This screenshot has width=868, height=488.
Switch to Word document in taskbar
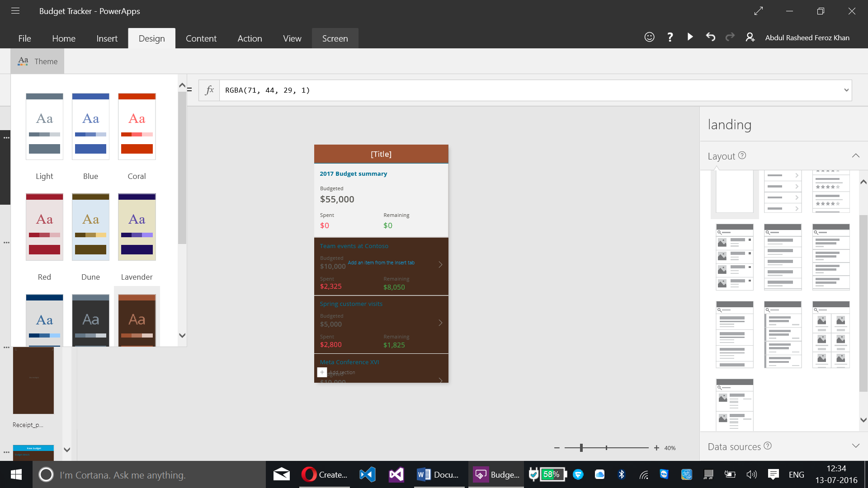438,474
